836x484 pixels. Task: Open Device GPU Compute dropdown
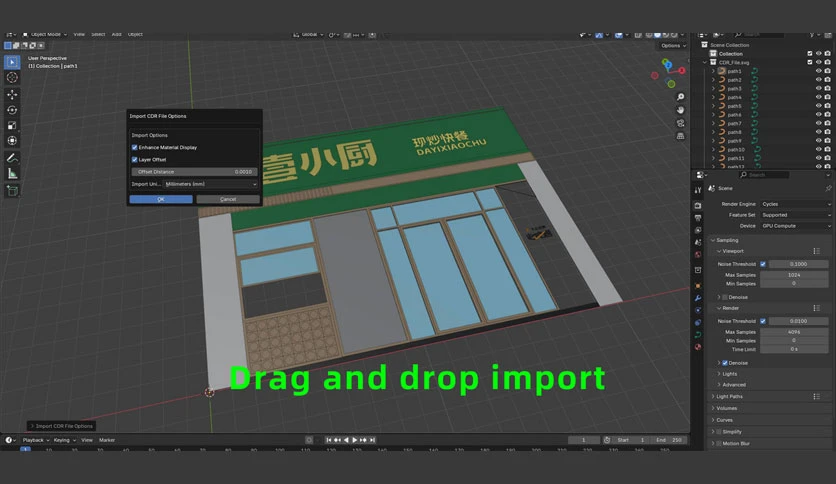point(795,226)
